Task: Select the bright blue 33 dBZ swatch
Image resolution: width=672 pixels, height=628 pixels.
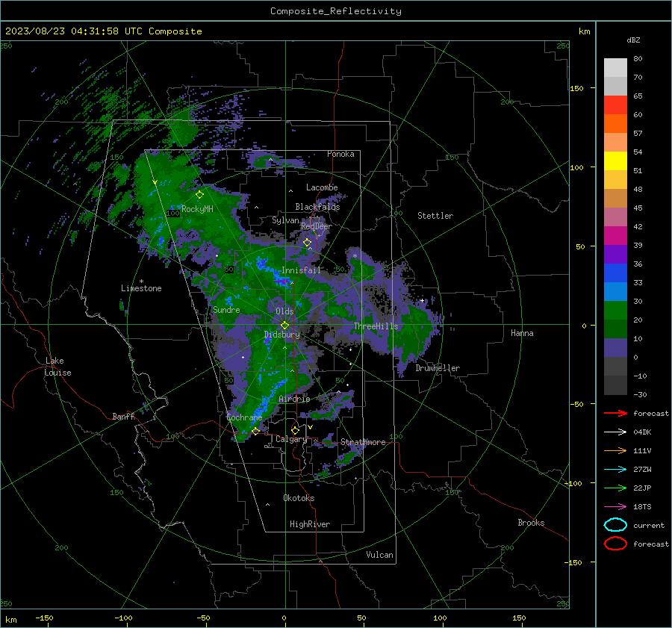Action: click(615, 273)
